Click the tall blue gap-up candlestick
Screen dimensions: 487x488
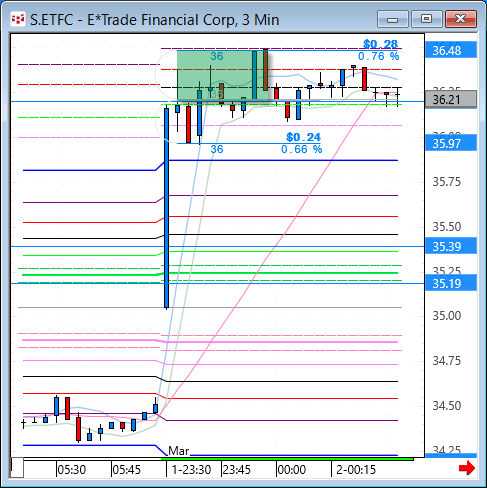pyautogui.click(x=167, y=207)
